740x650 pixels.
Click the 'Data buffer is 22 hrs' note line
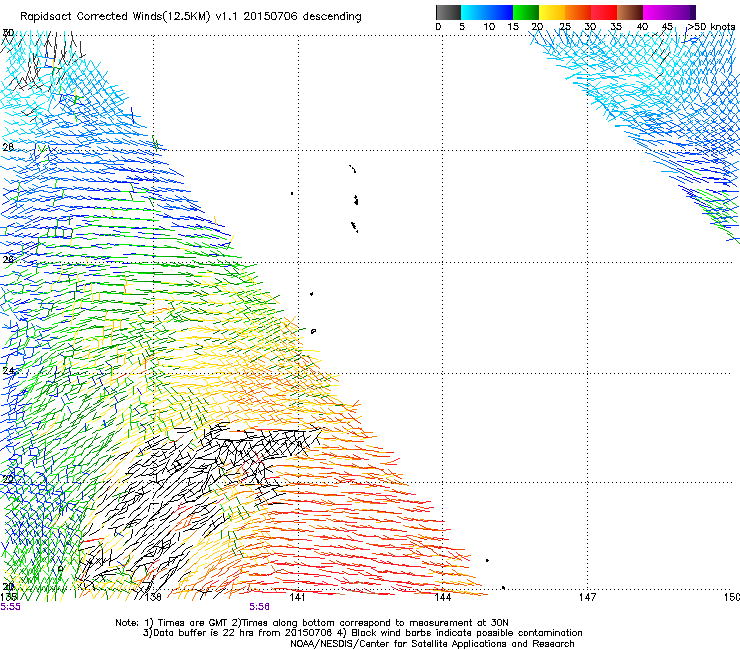pos(363,633)
